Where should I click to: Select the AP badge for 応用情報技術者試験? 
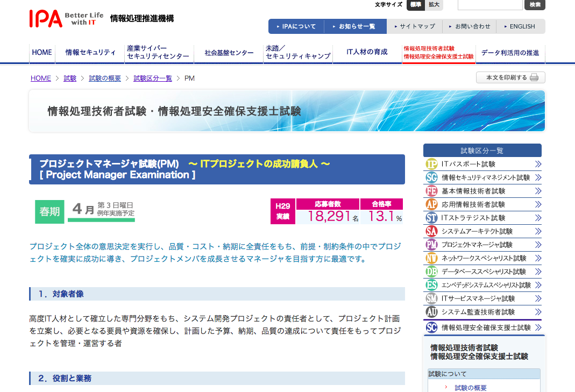point(431,204)
